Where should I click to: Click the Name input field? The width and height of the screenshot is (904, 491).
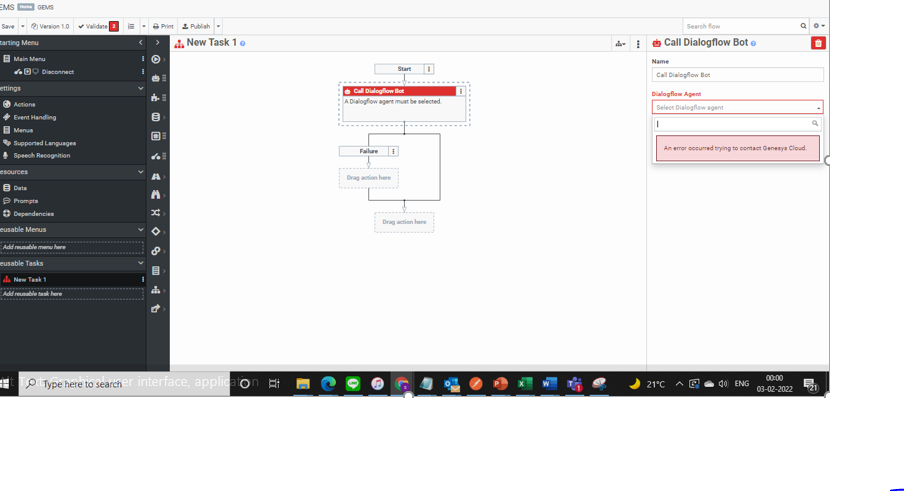click(x=737, y=75)
